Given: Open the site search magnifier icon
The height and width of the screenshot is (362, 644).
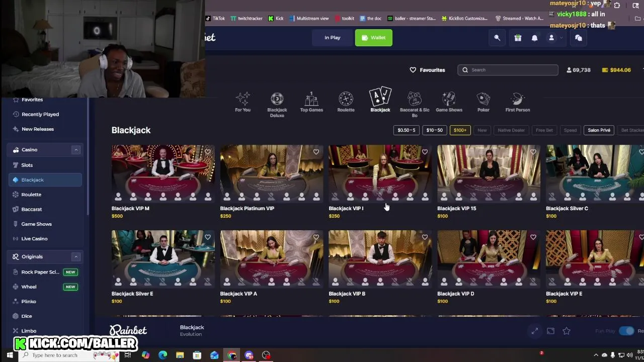Looking at the screenshot, I should (x=497, y=38).
